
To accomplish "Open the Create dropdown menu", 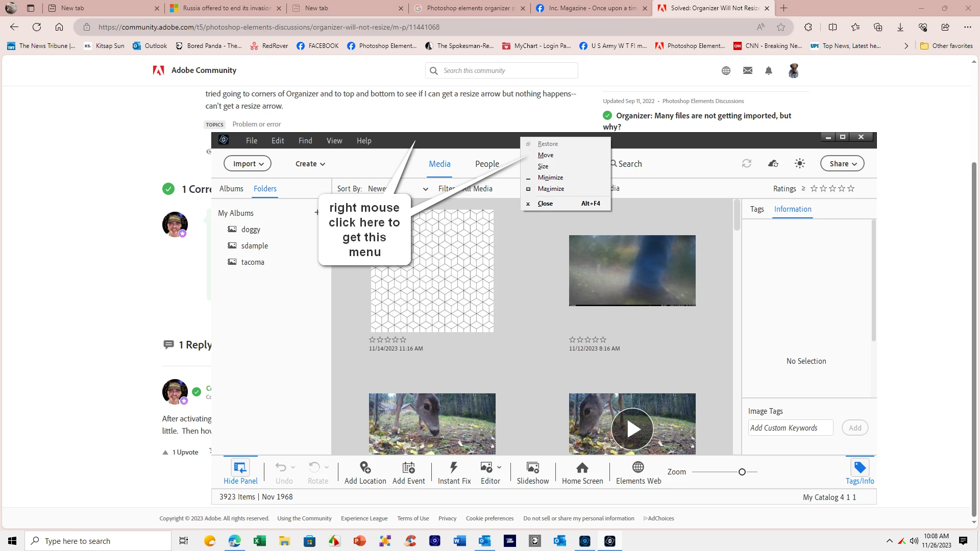I will [x=310, y=164].
